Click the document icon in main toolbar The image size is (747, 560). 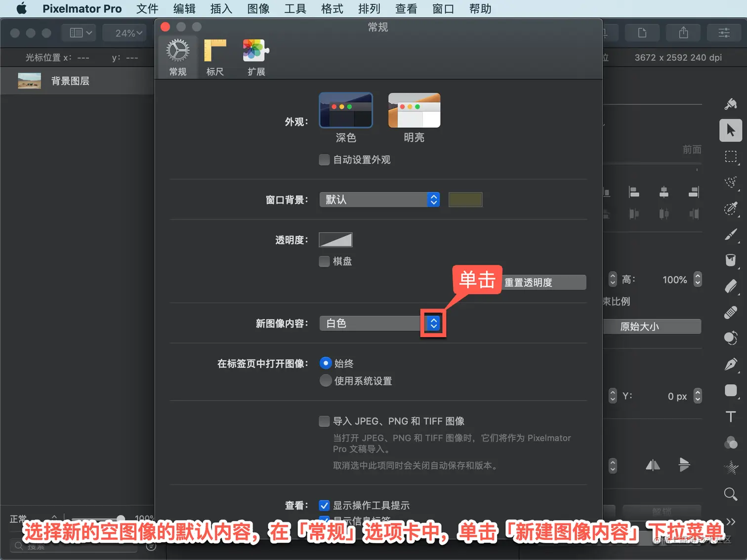[642, 33]
